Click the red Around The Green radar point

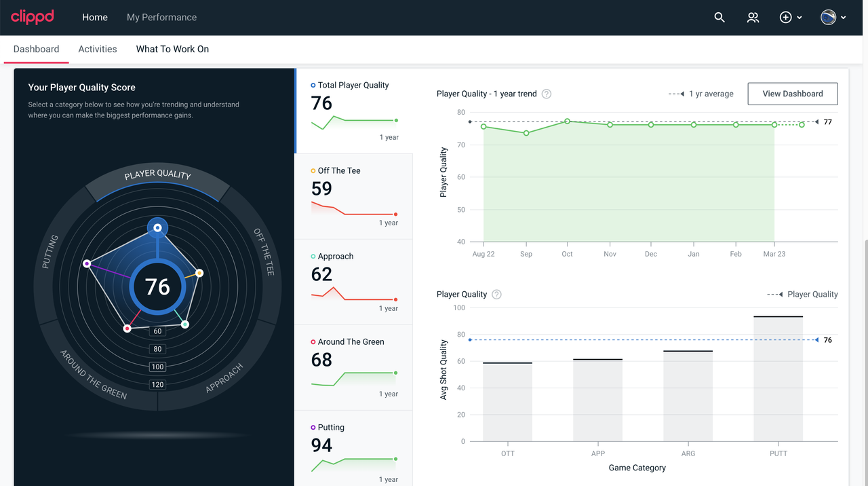coord(127,329)
